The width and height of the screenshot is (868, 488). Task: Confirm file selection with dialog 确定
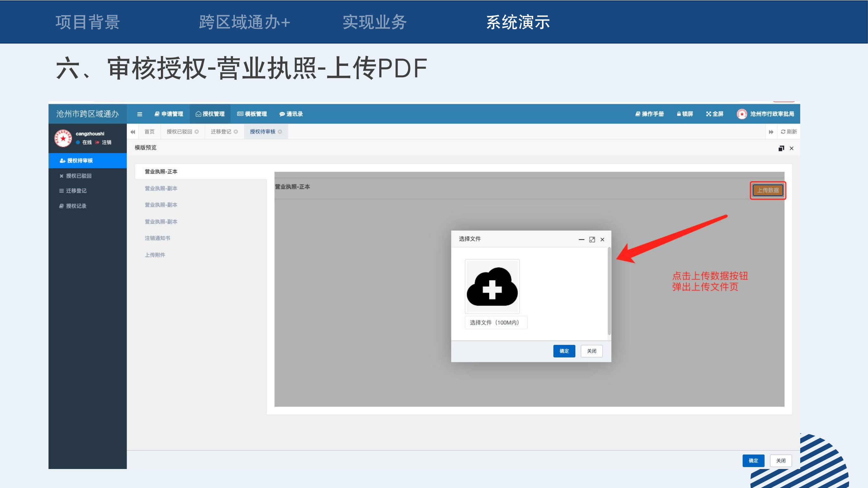564,351
